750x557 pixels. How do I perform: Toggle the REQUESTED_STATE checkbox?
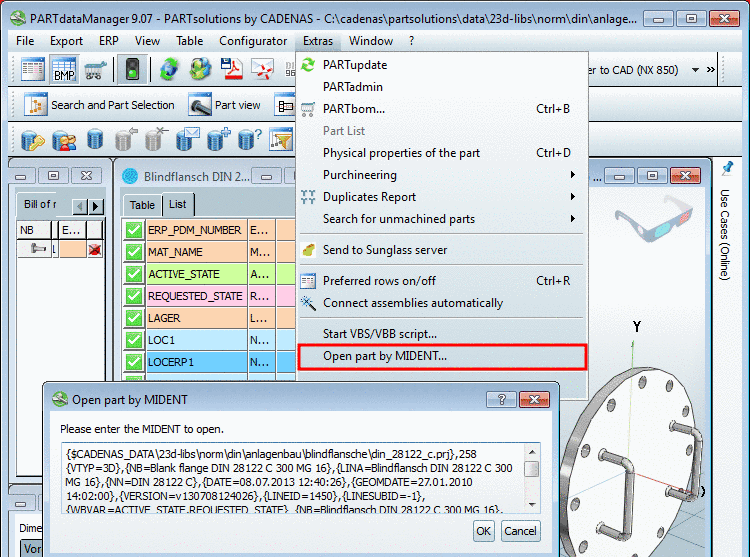[134, 296]
